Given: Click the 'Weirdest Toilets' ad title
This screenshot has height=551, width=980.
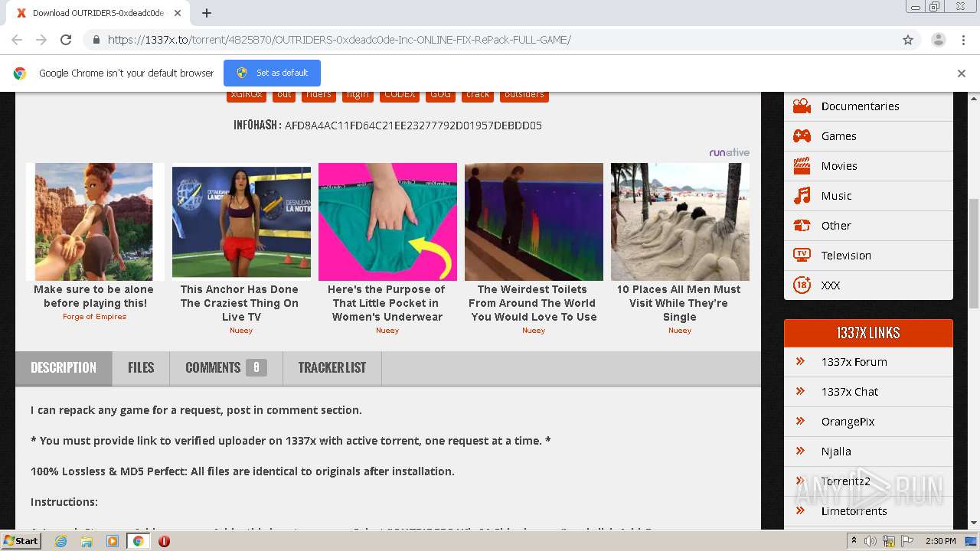Looking at the screenshot, I should coord(534,303).
